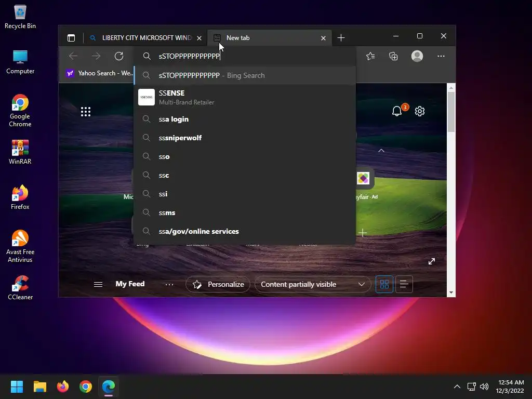Screen dimensions: 532x399
Task: Expand Content partially visible dropdown
Action: [312, 284]
